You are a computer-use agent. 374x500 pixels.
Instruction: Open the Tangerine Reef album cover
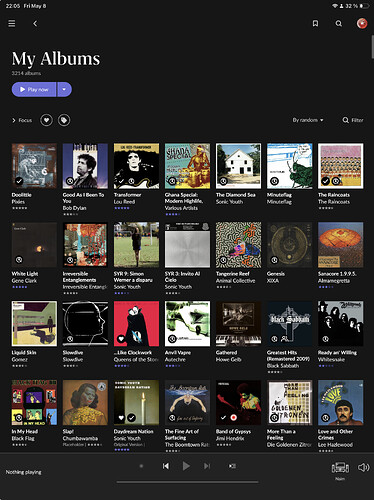coord(238,245)
